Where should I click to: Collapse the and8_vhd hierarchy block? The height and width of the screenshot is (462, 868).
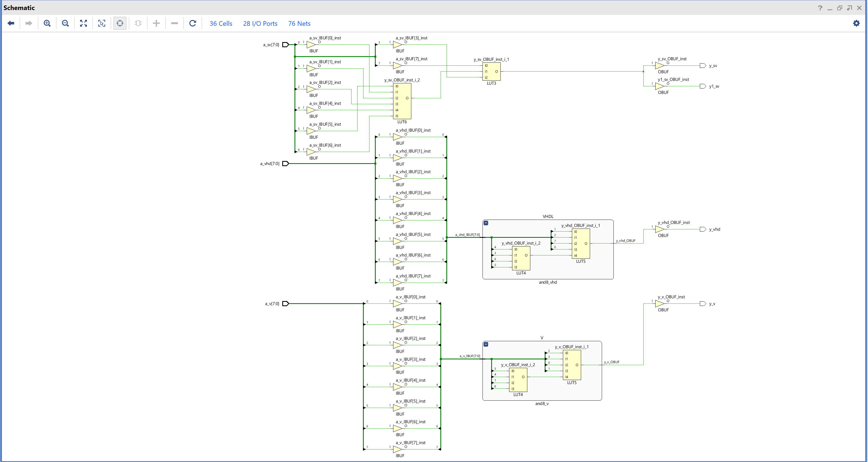[x=486, y=223]
